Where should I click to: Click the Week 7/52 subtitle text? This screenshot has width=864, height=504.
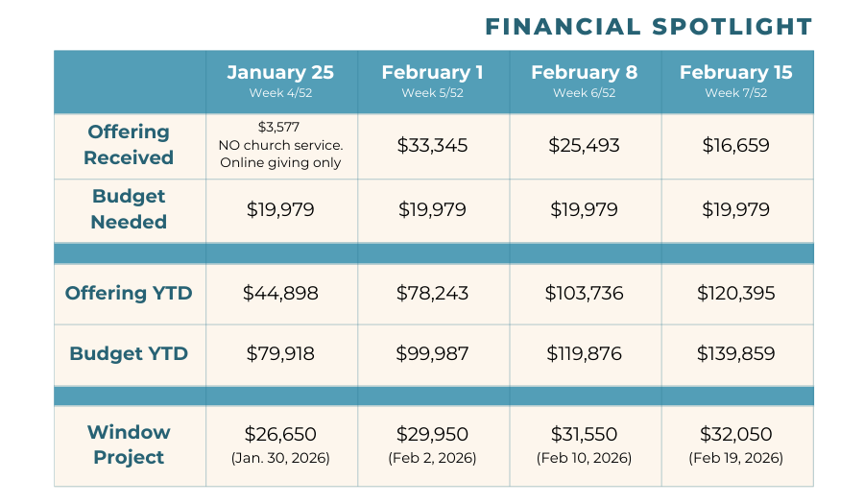pyautogui.click(x=735, y=93)
